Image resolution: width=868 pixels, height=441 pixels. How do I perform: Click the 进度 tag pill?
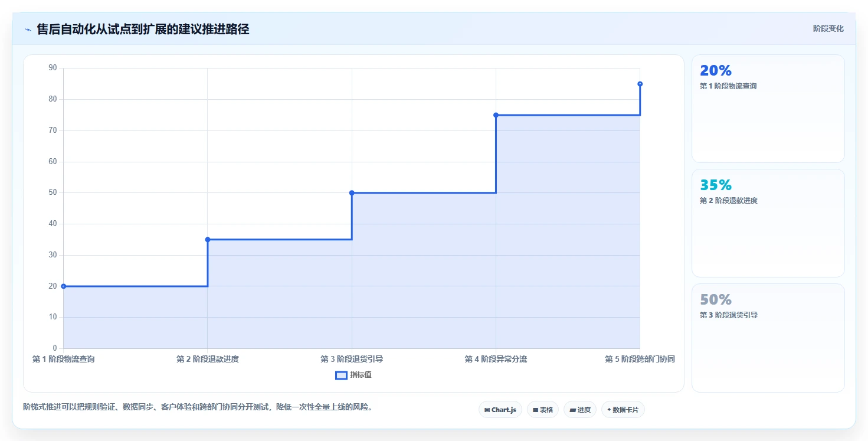click(x=579, y=410)
